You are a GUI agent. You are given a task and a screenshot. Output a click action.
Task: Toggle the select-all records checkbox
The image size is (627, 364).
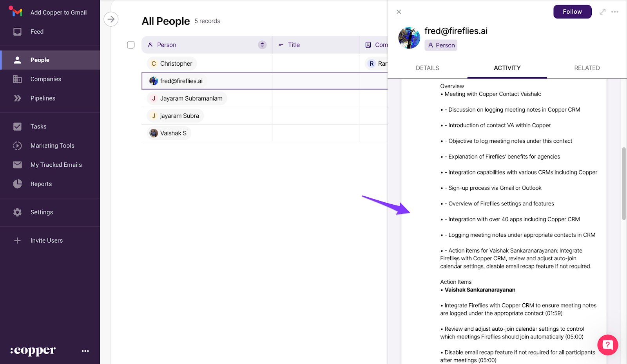[x=131, y=45]
